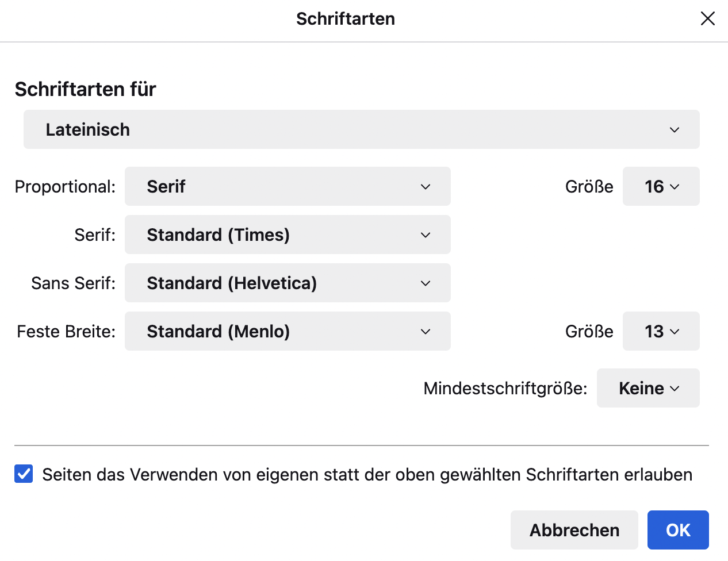Image resolution: width=728 pixels, height=561 pixels.
Task: Open the proportional Größe dropdown set to 16
Action: tap(660, 187)
